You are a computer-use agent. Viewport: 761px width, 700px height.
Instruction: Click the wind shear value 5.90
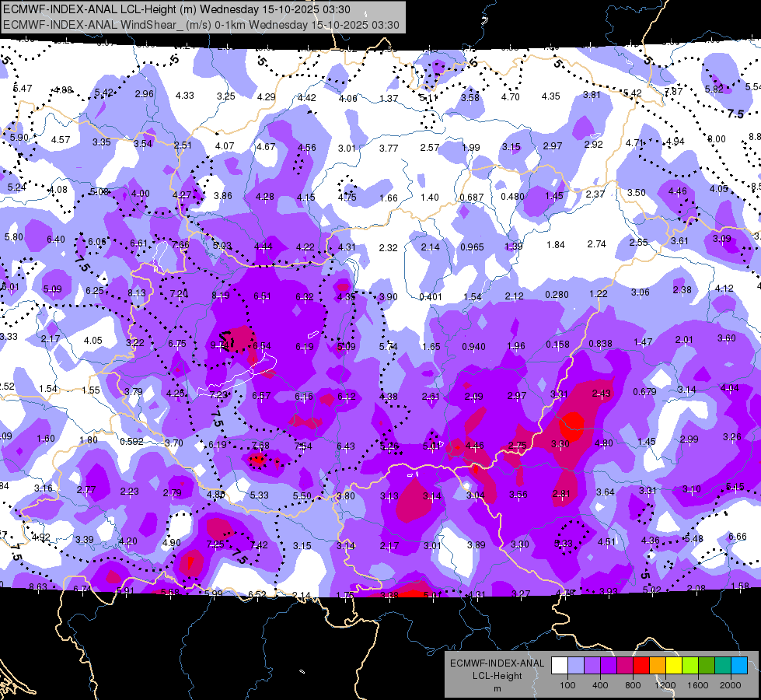[19, 138]
